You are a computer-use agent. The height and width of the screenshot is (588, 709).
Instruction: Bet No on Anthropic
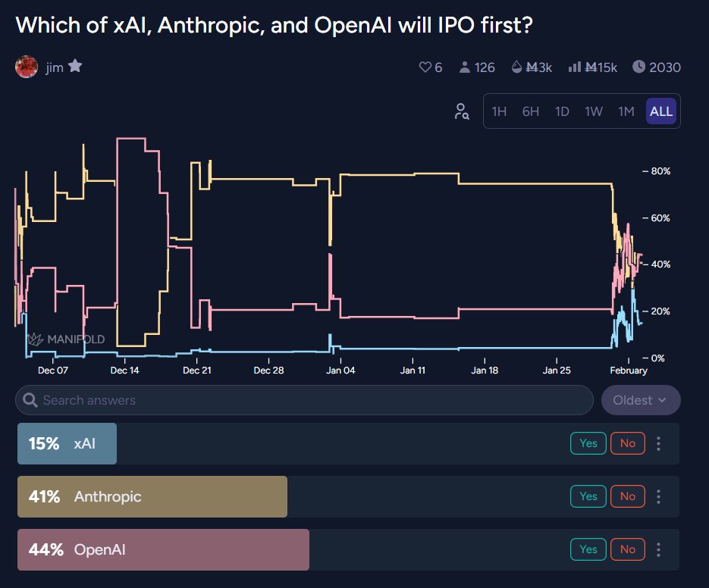tap(628, 496)
